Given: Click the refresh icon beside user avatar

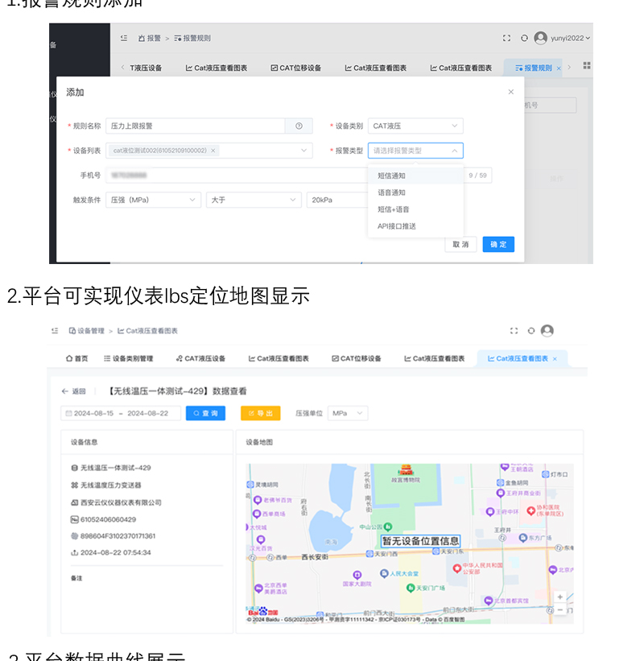Looking at the screenshot, I should pyautogui.click(x=524, y=38).
